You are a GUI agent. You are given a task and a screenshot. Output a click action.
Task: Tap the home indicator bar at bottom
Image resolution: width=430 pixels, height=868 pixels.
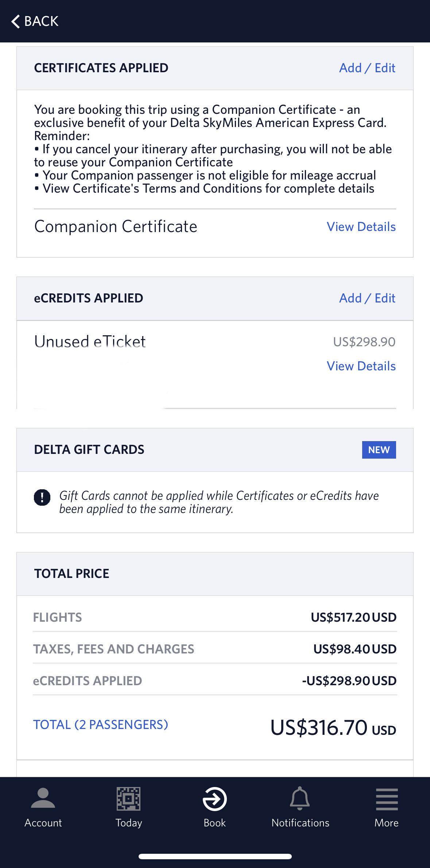(215, 856)
